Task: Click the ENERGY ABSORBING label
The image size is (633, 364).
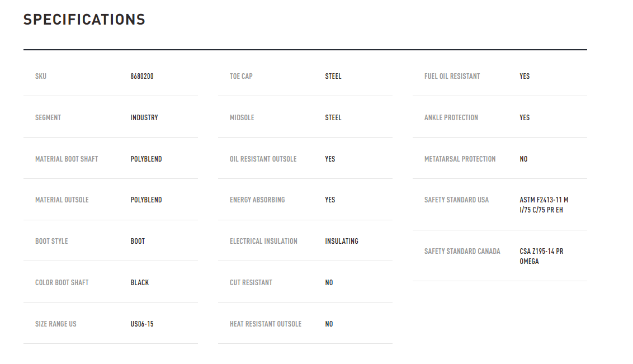Action: 257,200
